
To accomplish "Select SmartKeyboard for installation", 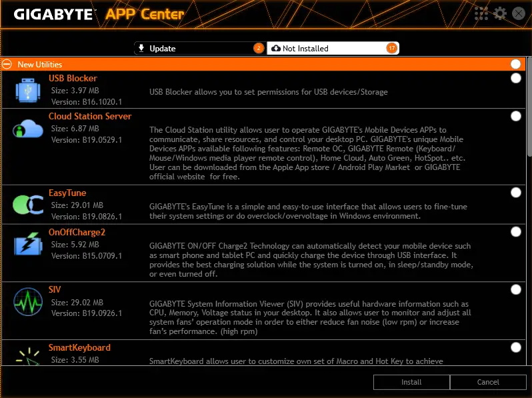I will [x=516, y=347].
